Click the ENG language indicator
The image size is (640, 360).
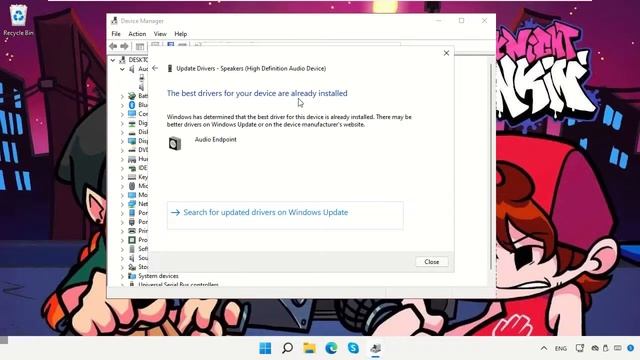pyautogui.click(x=561, y=349)
